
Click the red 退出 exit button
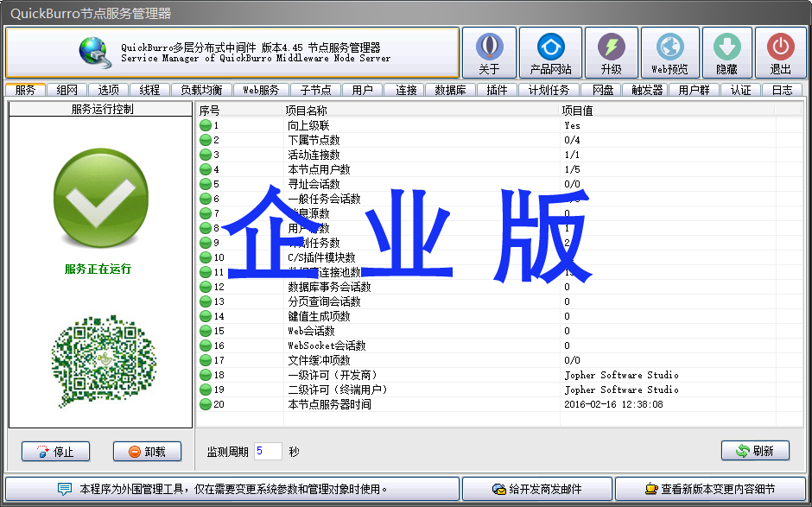[x=780, y=53]
